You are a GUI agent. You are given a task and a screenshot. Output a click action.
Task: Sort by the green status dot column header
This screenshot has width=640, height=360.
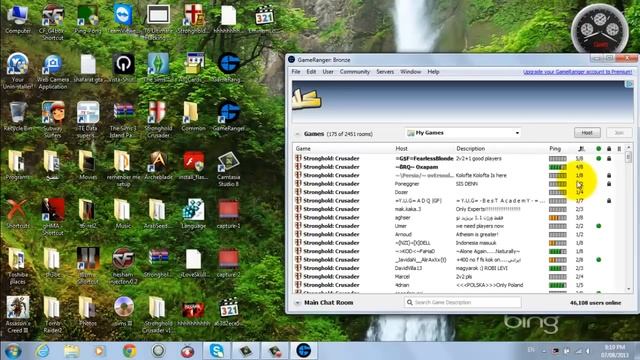pyautogui.click(x=598, y=149)
